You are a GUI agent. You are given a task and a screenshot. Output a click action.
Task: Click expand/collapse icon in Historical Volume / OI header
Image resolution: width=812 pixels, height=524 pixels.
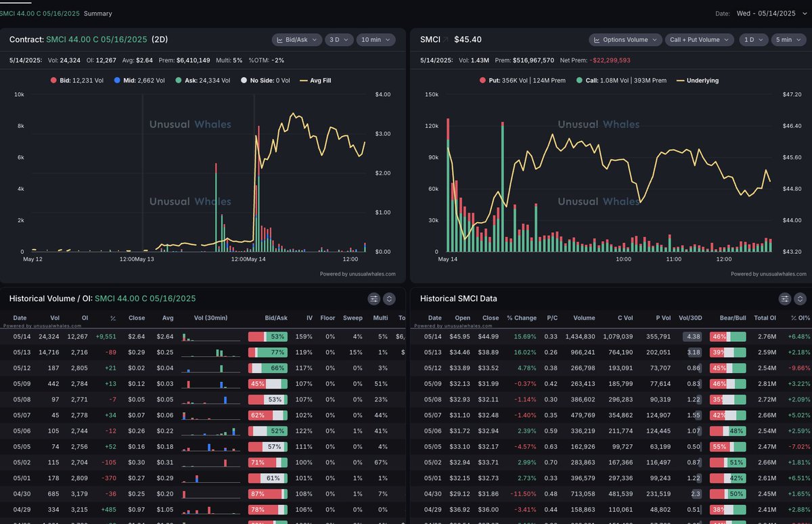pos(389,299)
